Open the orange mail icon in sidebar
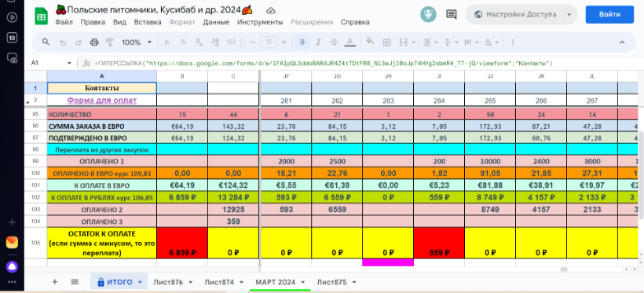 click(12, 243)
